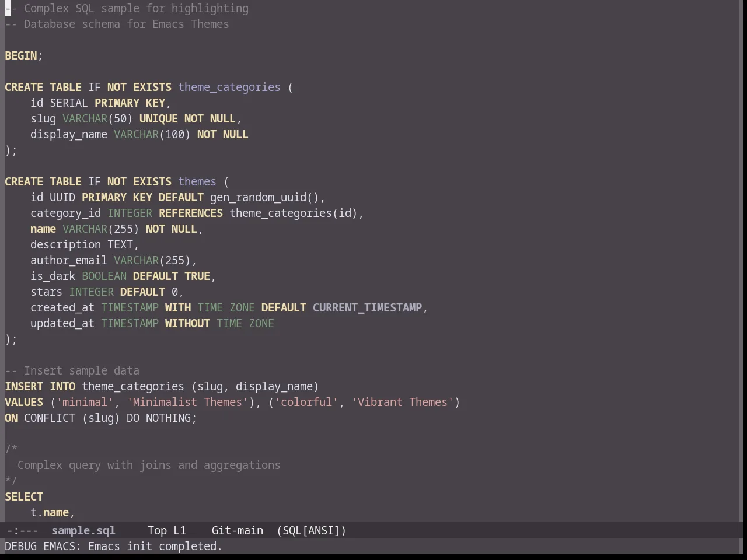The height and width of the screenshot is (560, 747).
Task: Click the '-:---' buffer status indicator
Action: (22, 530)
